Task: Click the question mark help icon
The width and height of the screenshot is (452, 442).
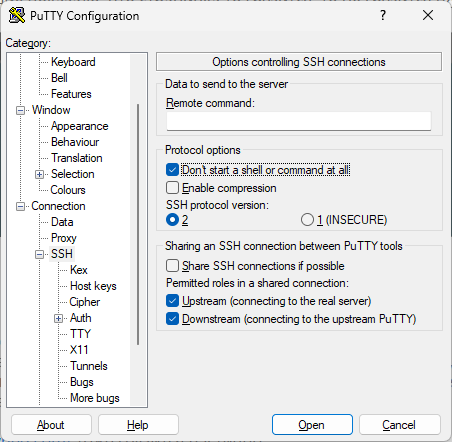Action: pyautogui.click(x=383, y=15)
